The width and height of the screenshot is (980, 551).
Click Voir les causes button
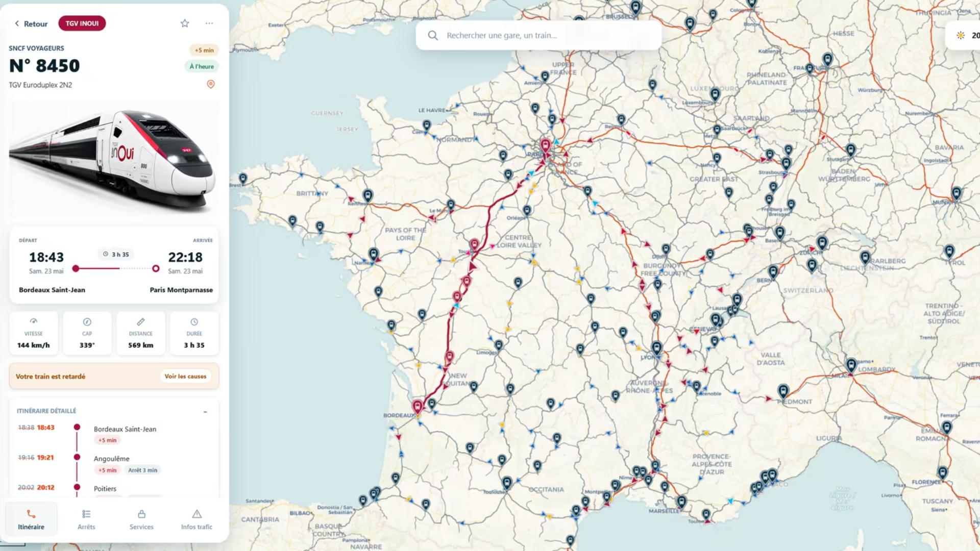(185, 377)
